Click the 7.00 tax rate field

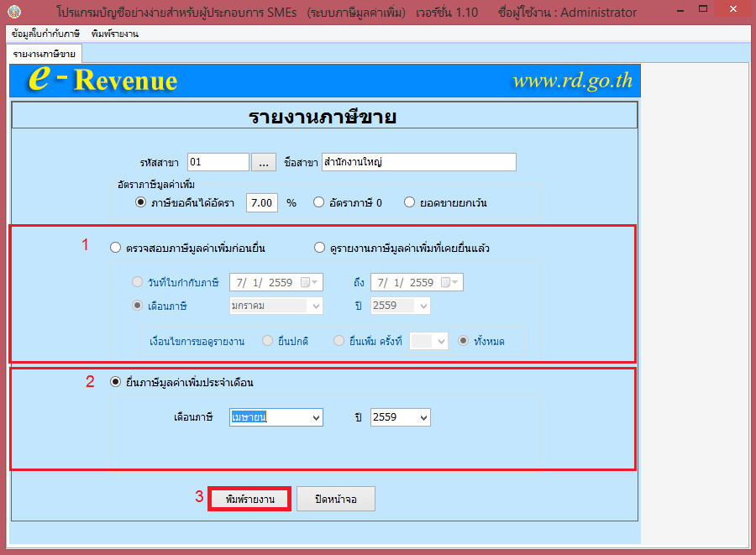[262, 203]
